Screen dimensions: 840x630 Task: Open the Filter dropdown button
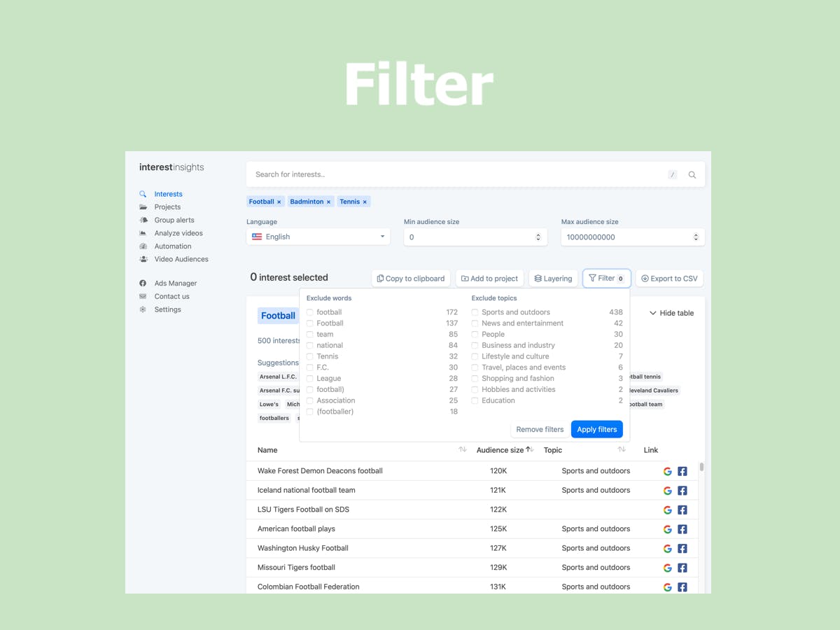[606, 278]
